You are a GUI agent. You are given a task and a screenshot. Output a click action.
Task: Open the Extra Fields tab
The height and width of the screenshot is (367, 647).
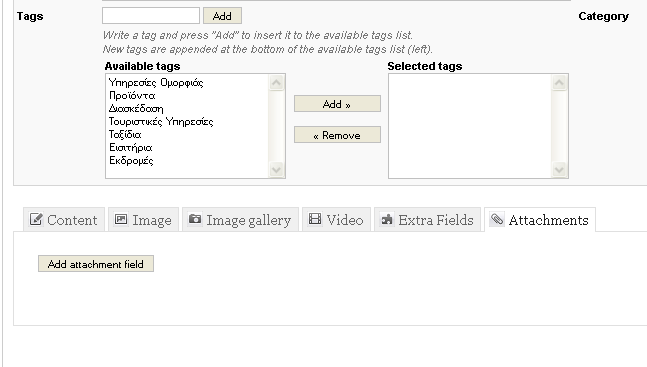(x=427, y=220)
